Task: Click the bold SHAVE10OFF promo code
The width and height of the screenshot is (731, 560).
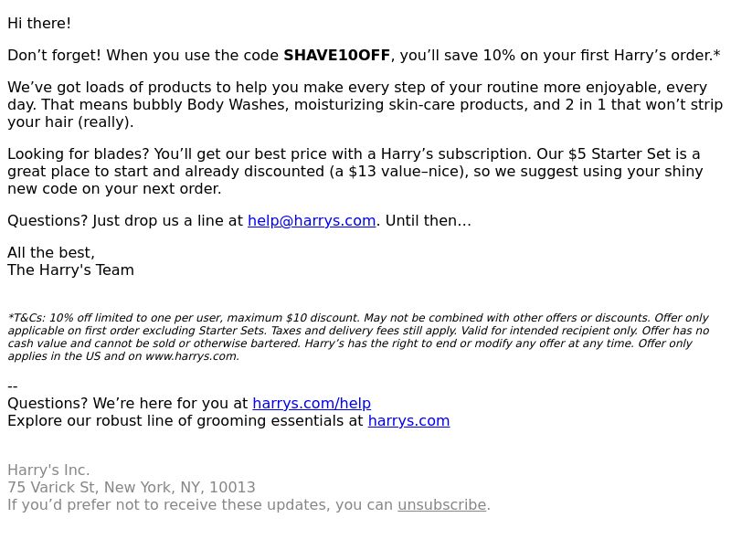Action: (x=336, y=55)
